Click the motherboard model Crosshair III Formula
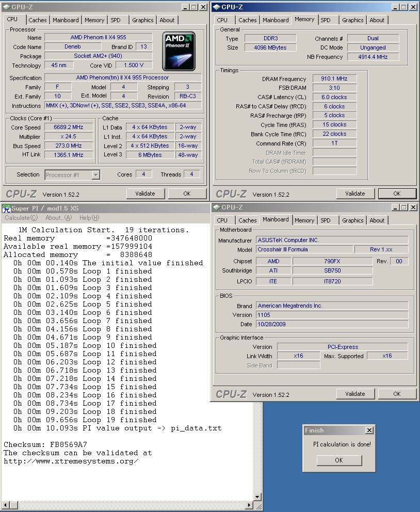This screenshot has width=420, height=512. point(304,249)
